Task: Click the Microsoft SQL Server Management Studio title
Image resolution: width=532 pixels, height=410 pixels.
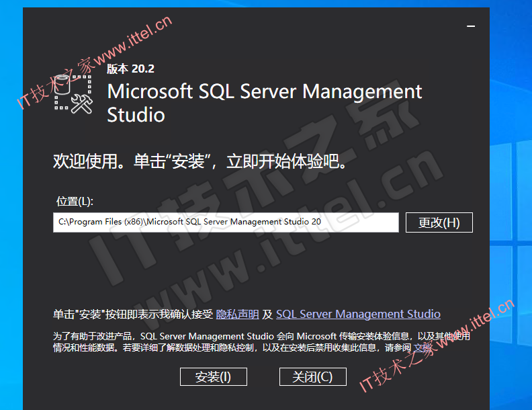Action: [264, 103]
